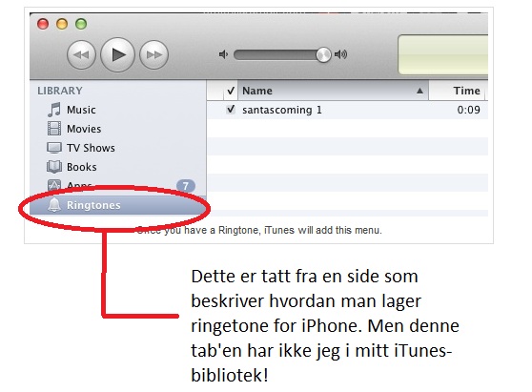Click the fast-forward next track button
The height and width of the screenshot is (392, 532).
[154, 54]
